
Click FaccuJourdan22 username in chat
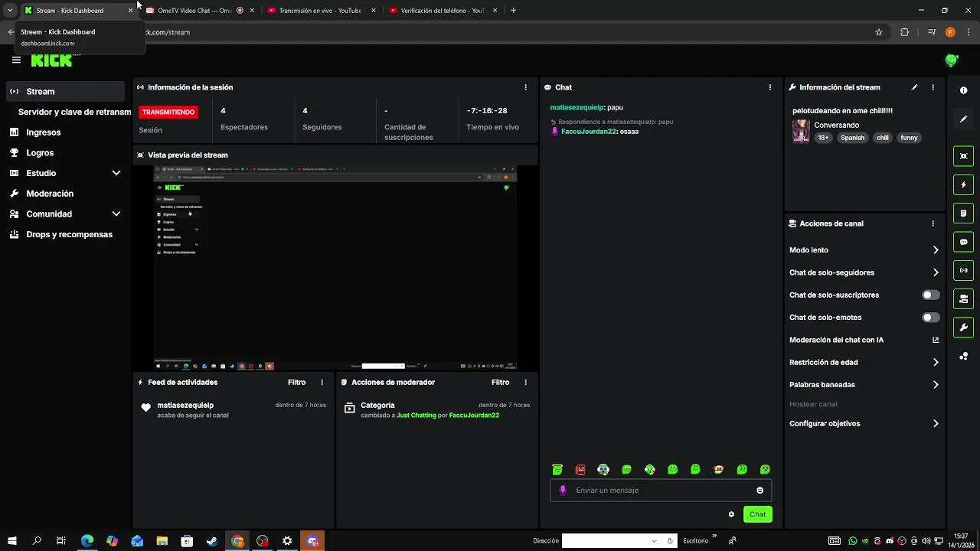coord(588,132)
